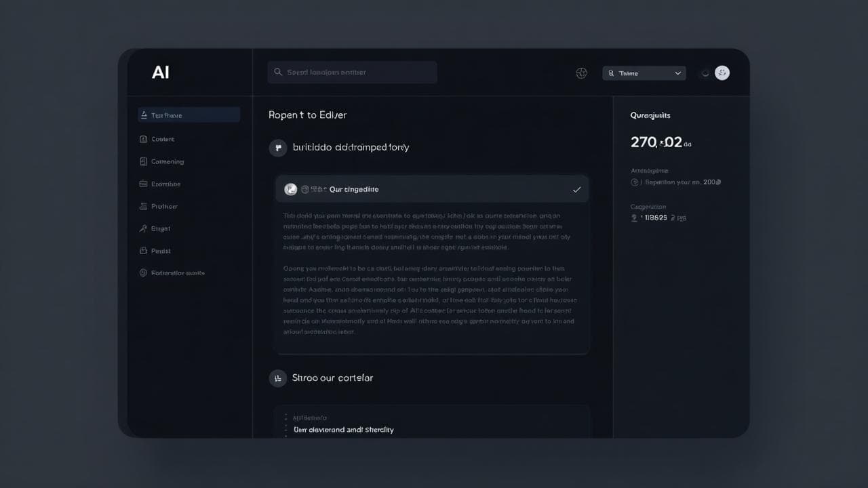Image resolution: width=868 pixels, height=488 pixels.
Task: Open the Theme dropdown
Action: [x=644, y=73]
